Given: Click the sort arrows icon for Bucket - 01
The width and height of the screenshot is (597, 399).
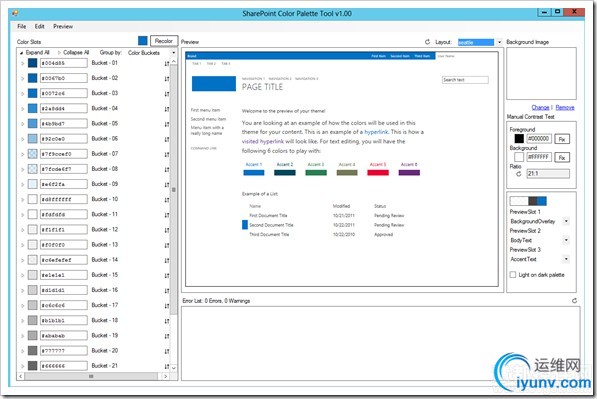Looking at the screenshot, I should [x=167, y=64].
